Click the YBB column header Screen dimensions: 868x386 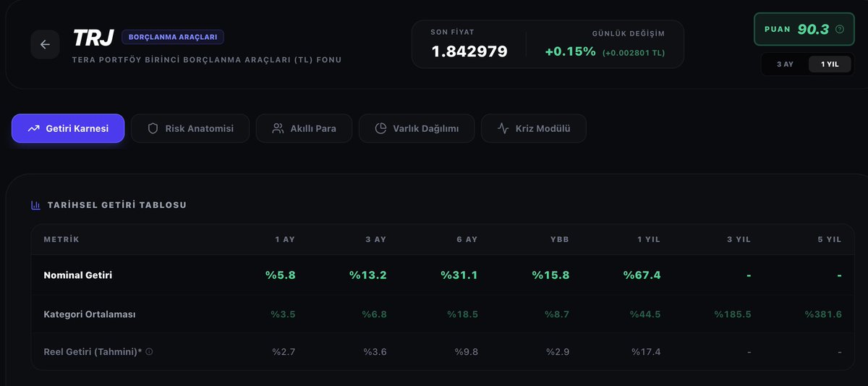coord(560,240)
